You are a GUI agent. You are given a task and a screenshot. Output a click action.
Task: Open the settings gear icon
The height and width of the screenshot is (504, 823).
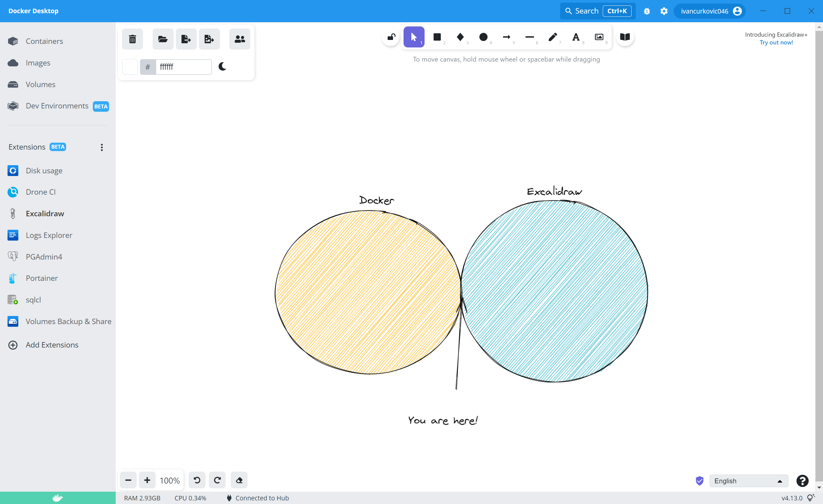[664, 11]
